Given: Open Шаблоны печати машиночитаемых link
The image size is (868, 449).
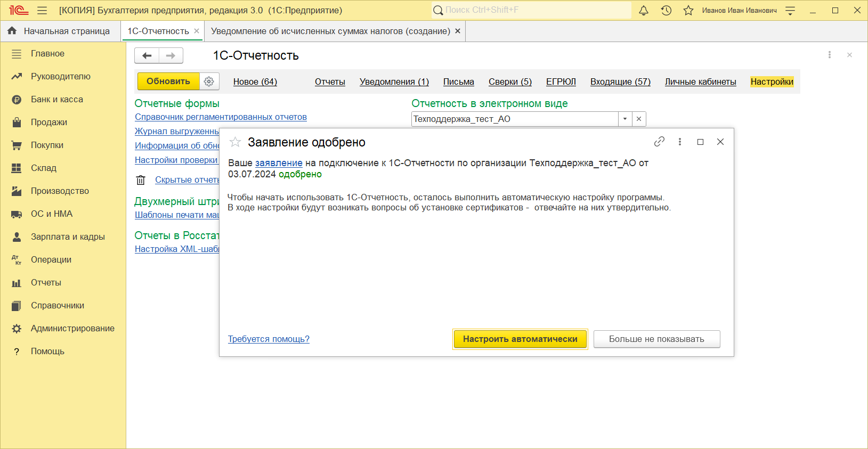Looking at the screenshot, I should [177, 215].
